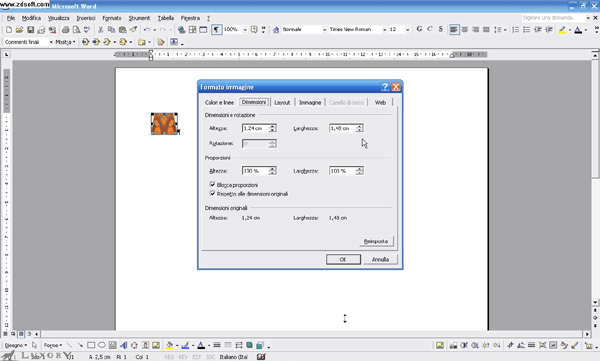Expand the Forme shapes menu
Image resolution: width=600 pixels, height=361 pixels.
click(x=53, y=345)
